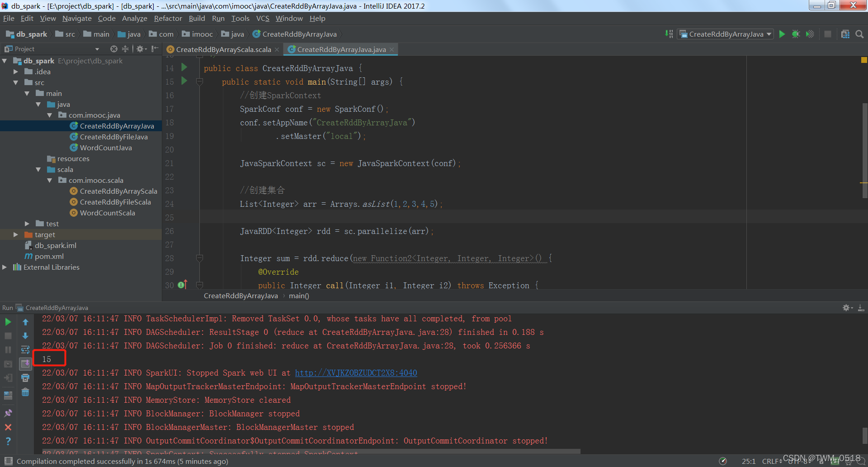Clear all console output with trash icon
Screen dimensions: 868x467
coord(25,392)
